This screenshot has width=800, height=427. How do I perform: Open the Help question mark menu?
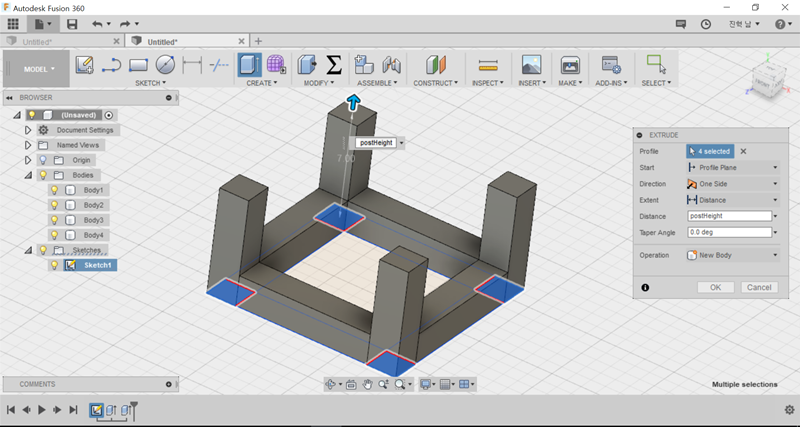click(783, 24)
